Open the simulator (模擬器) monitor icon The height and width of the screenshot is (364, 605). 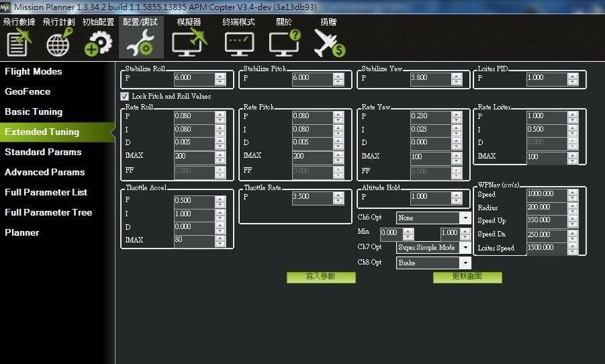pos(189,42)
